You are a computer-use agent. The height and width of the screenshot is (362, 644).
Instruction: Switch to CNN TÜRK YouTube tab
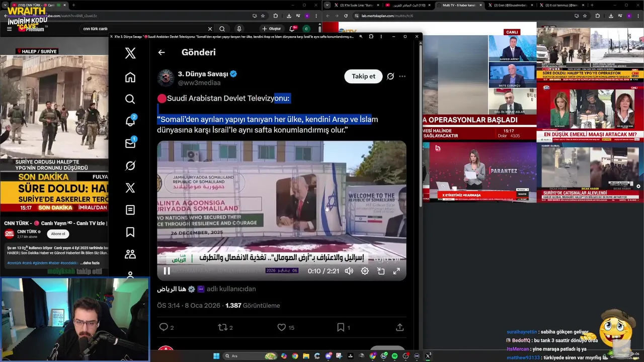[x=39, y=5]
